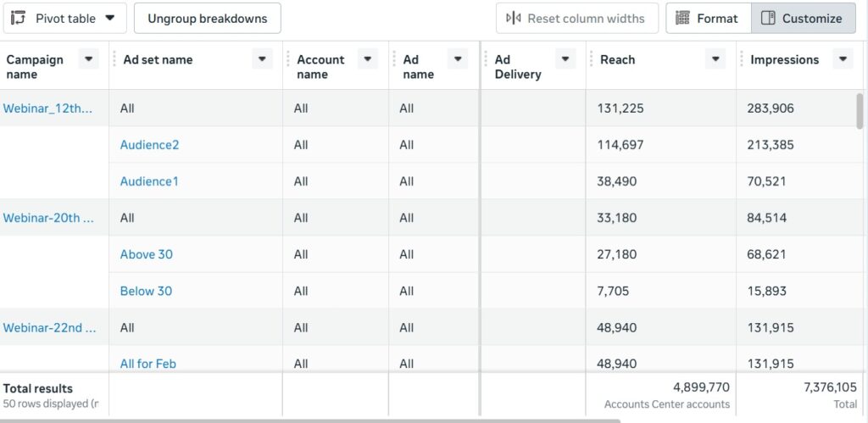Click Ungroup breakdowns button

click(207, 18)
